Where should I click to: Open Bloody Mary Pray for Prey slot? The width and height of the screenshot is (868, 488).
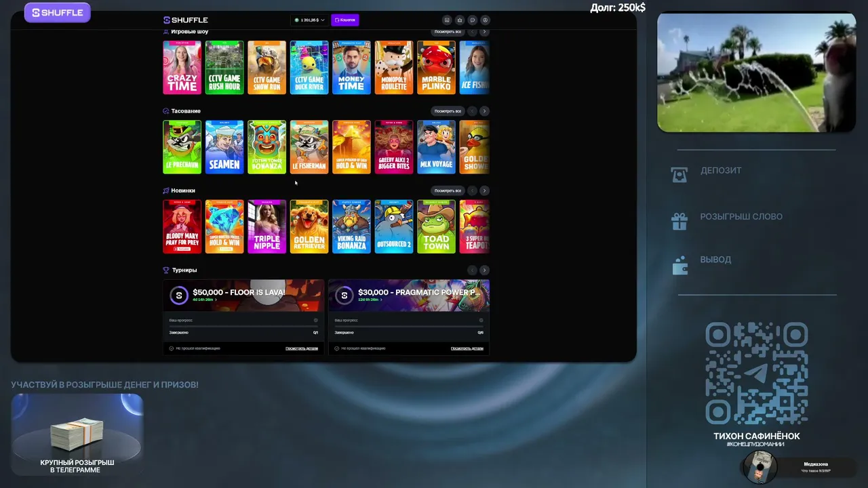(x=182, y=226)
